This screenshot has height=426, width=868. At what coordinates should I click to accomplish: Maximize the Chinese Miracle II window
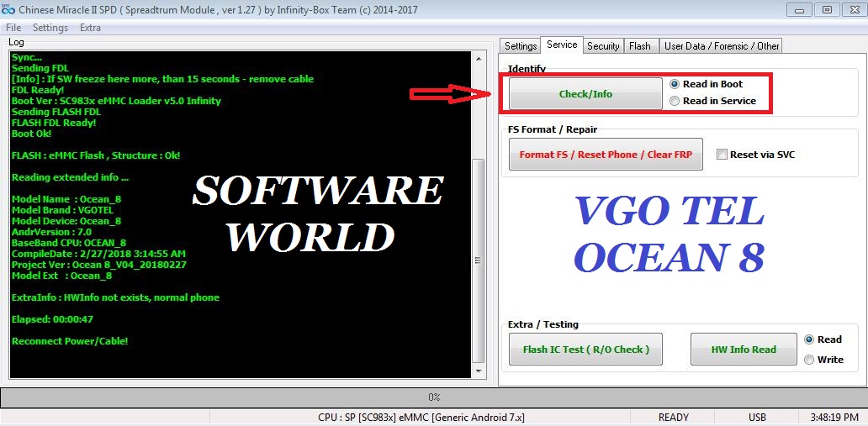(827, 9)
